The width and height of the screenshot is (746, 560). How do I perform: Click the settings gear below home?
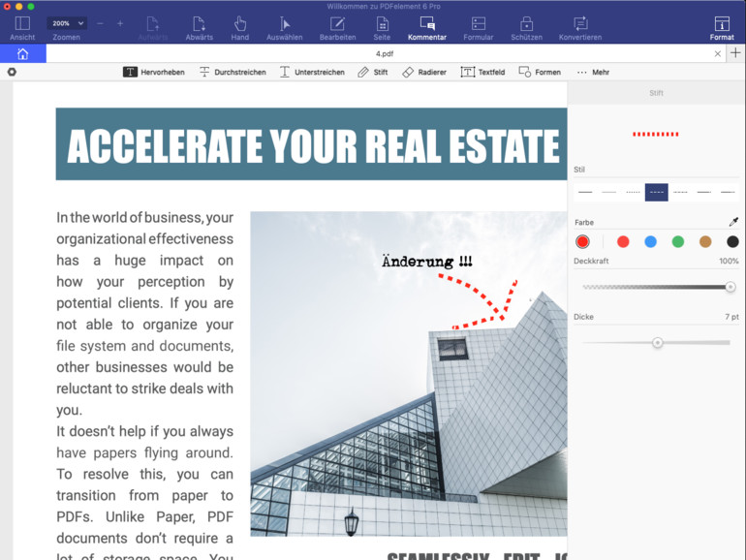tap(12, 72)
